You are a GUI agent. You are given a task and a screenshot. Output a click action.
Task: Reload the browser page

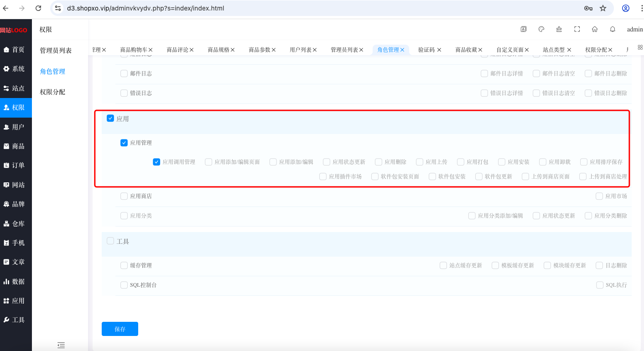(x=38, y=8)
